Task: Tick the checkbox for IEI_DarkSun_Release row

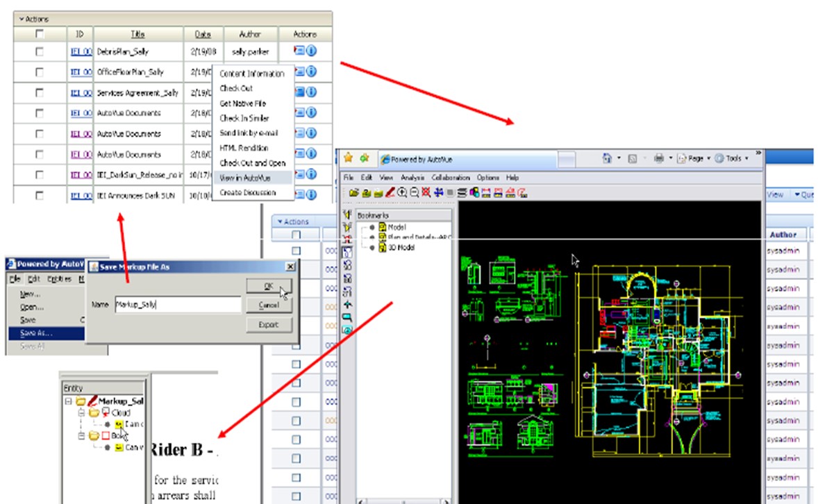Action: coord(40,175)
